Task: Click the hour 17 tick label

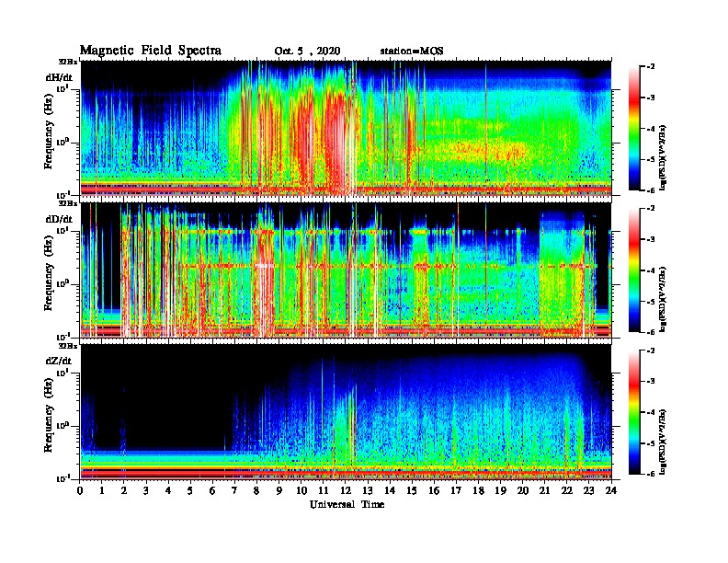Action: 456,490
